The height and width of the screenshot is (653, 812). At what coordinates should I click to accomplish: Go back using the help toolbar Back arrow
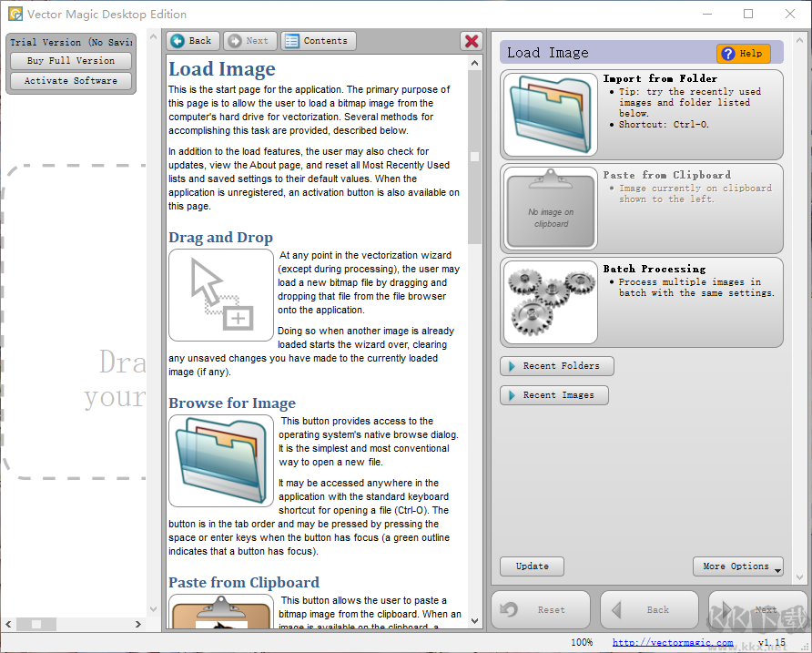coord(193,41)
